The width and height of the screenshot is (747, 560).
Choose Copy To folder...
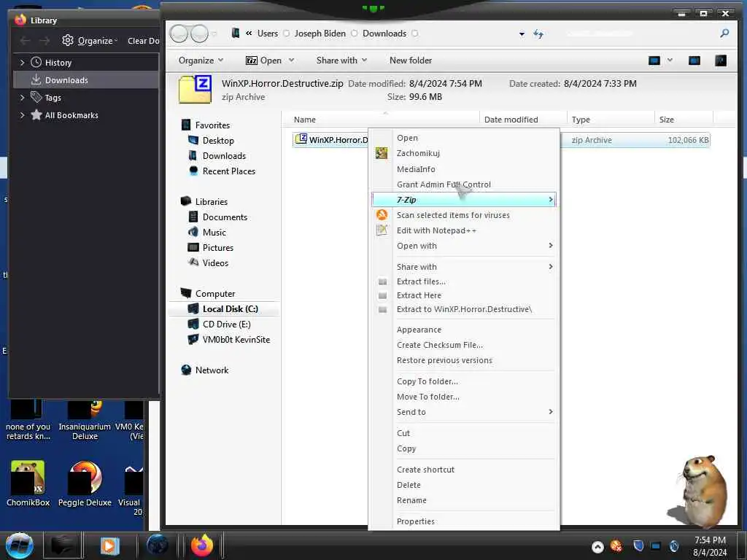[427, 381]
